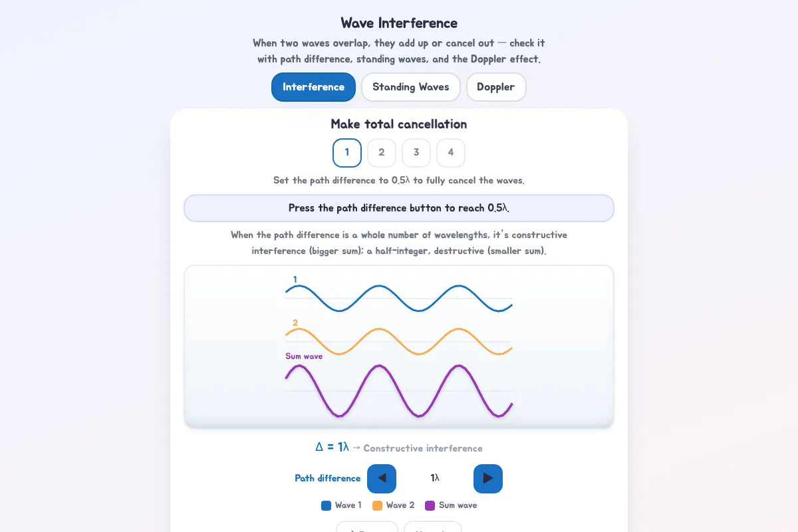Viewport: 798px width, 532px height.
Task: Select challenge step 2
Action: 382,153
